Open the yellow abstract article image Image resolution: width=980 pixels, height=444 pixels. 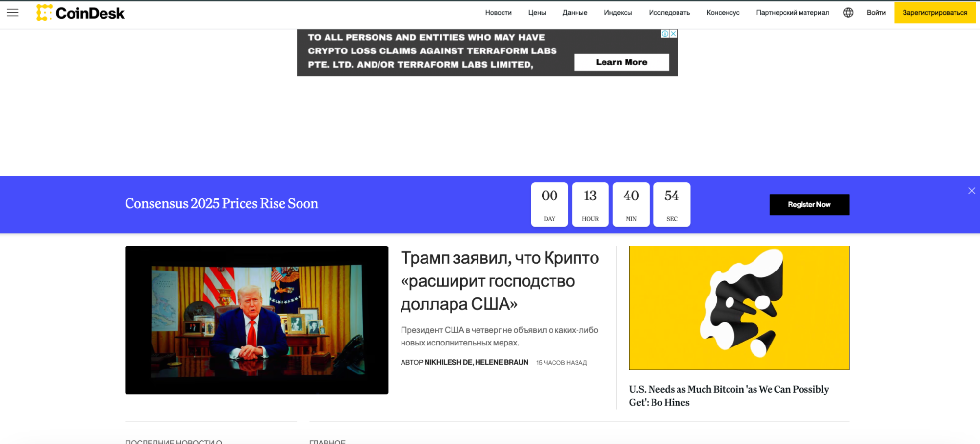click(739, 308)
